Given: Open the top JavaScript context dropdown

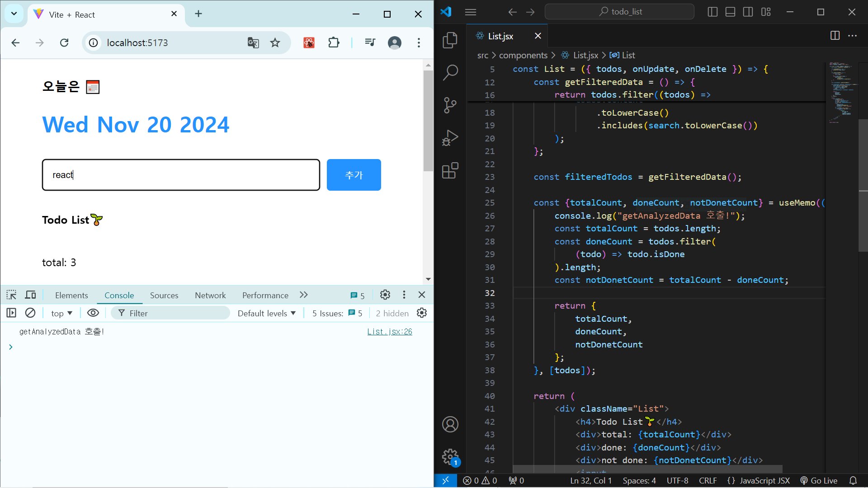Looking at the screenshot, I should 61,313.
